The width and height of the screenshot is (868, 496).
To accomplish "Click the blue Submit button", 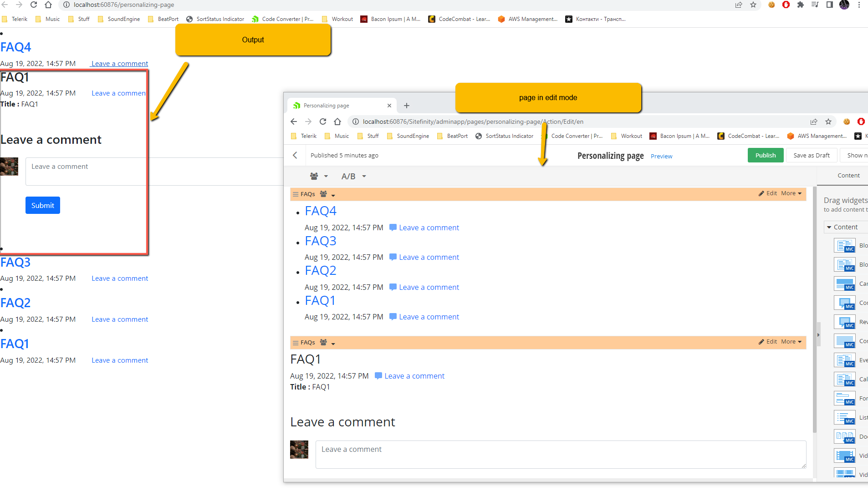I will [42, 205].
